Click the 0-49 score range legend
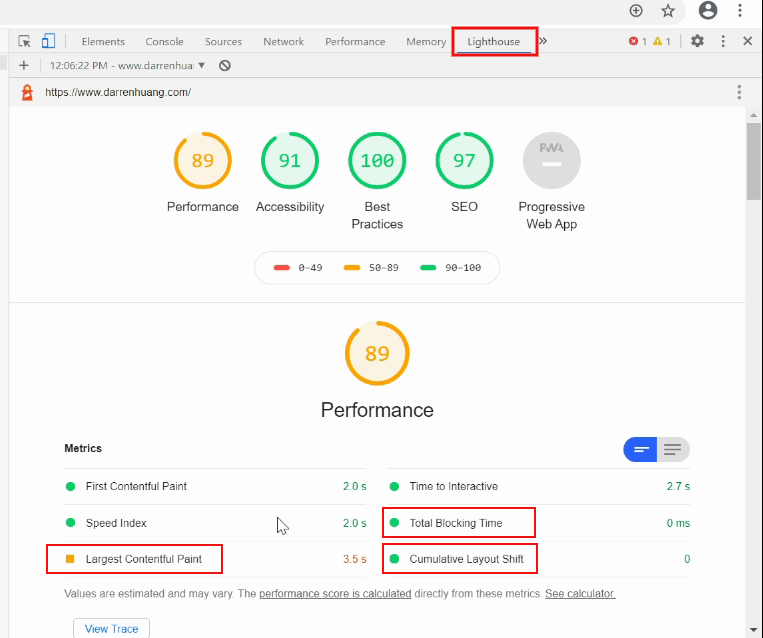Image resolution: width=763 pixels, height=638 pixels. (x=298, y=268)
